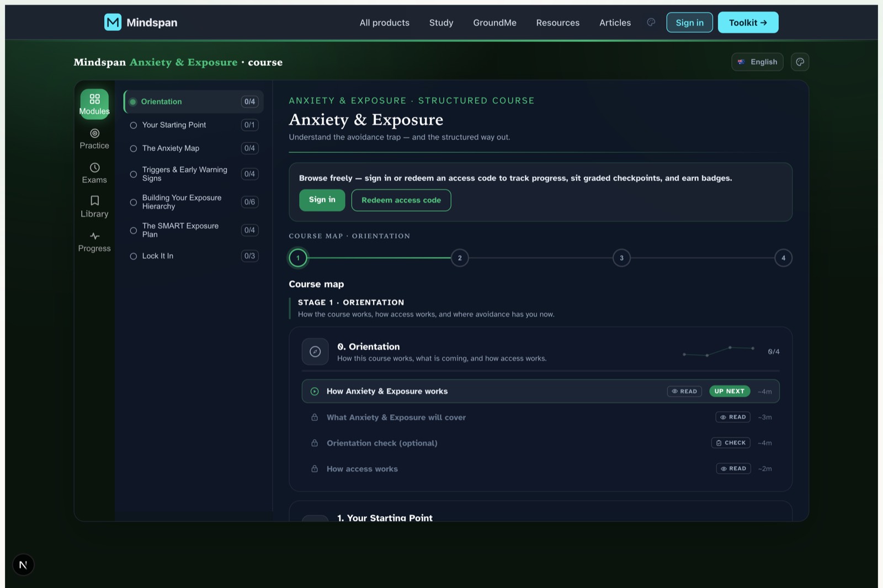Click READ badge on What Anxiety & Exposure will cover

click(x=733, y=417)
